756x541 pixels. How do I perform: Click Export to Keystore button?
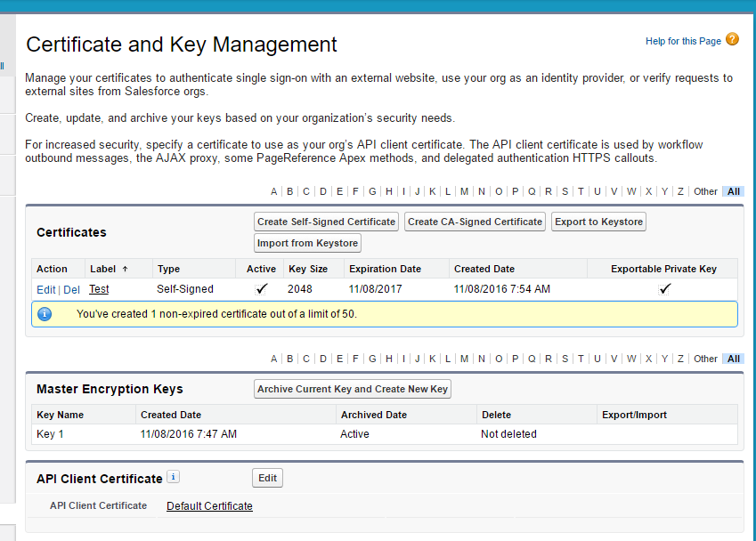coord(598,222)
